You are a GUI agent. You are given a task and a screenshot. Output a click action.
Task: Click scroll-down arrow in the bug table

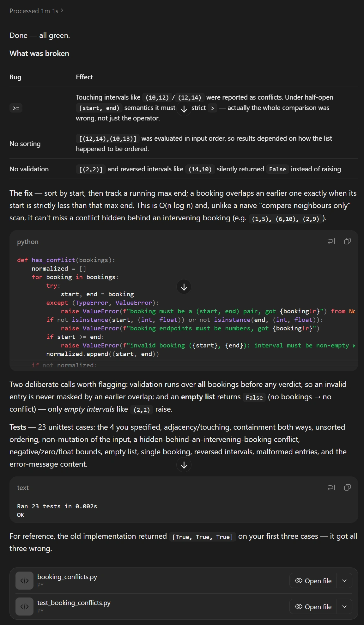(x=184, y=109)
